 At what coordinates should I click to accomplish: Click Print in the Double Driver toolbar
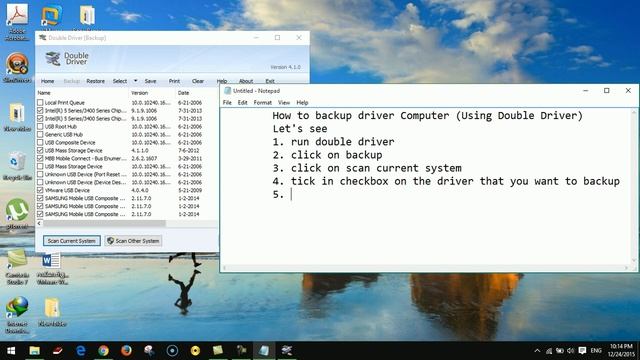pos(174,81)
